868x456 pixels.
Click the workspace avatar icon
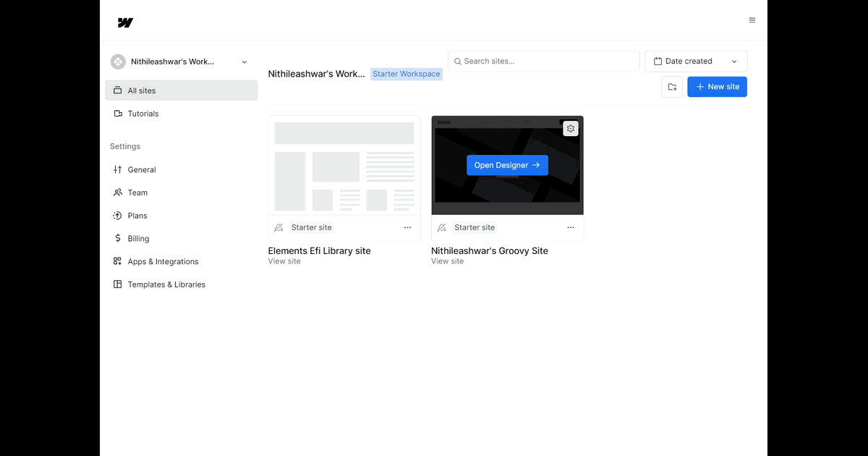118,62
